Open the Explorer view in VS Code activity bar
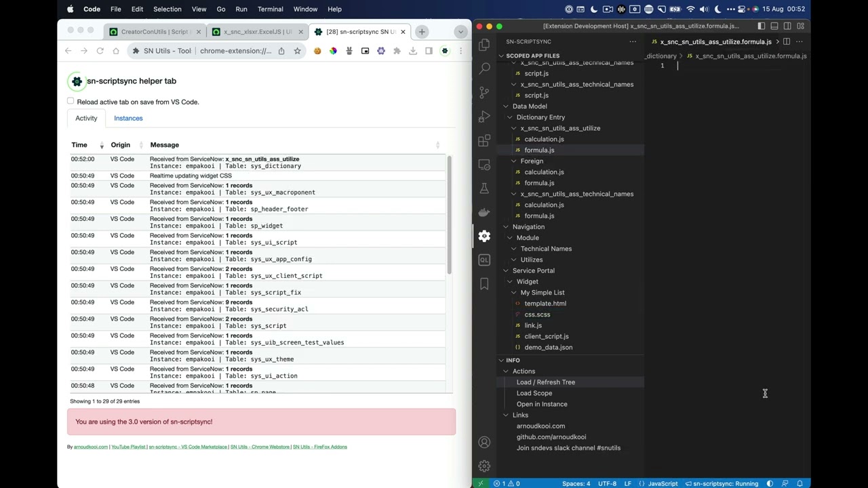This screenshot has height=488, width=868. point(484,45)
